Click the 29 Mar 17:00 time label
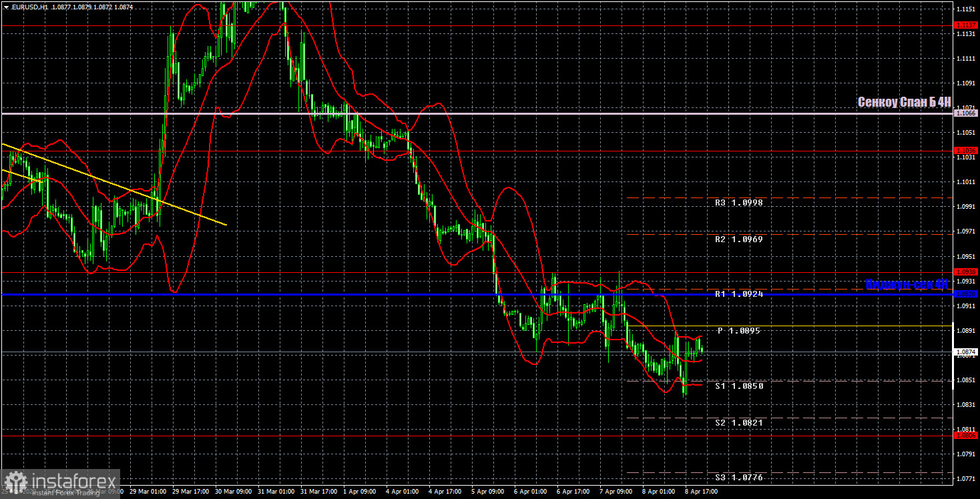 click(192, 492)
